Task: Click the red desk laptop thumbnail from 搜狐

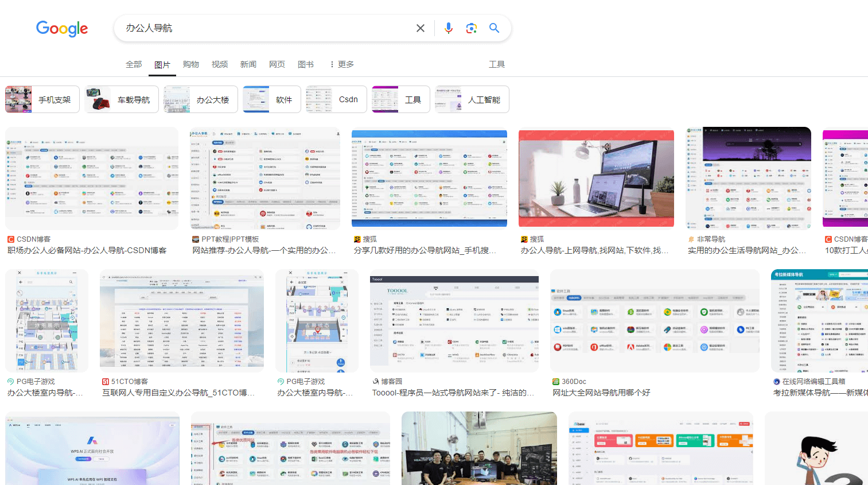Action: 596,178
